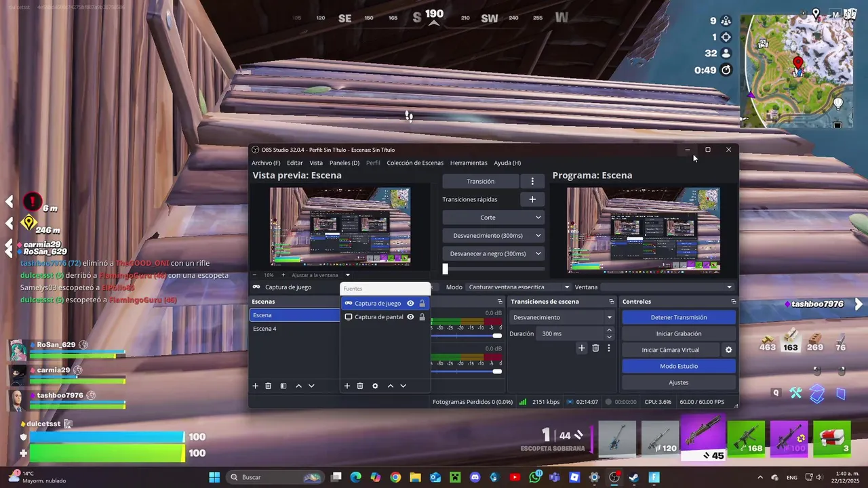Toggle Modo Estudio button
The width and height of the screenshot is (868, 488).
click(679, 366)
